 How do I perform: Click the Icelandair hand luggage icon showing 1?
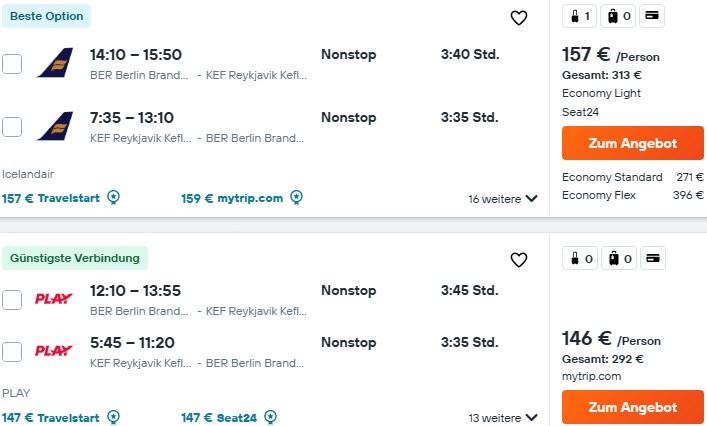(580, 16)
